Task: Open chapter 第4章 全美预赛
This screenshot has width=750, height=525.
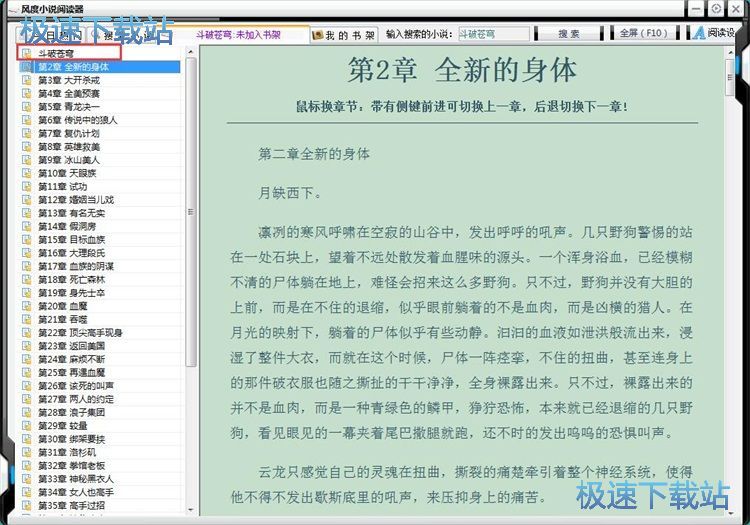Action: click(x=69, y=94)
